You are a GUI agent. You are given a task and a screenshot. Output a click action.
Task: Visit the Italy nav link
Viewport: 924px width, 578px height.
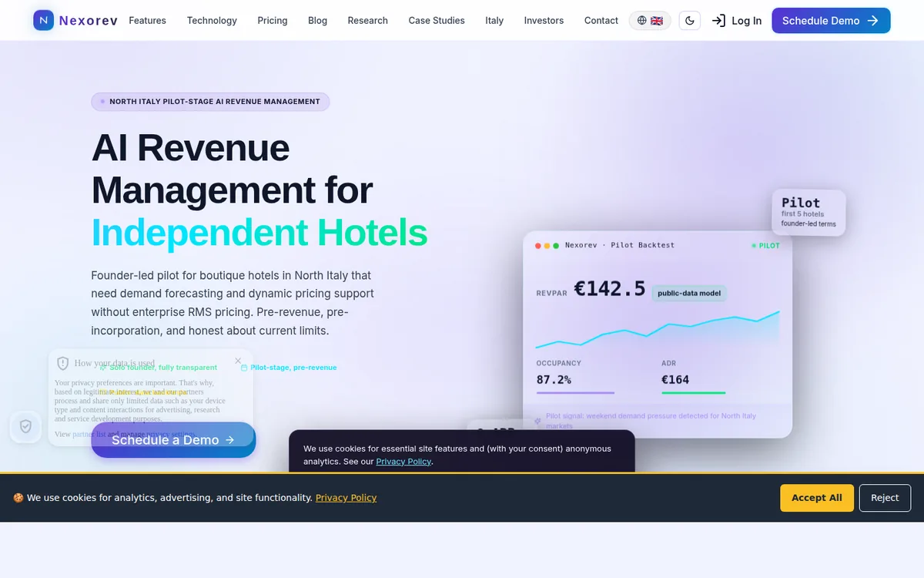coord(494,21)
